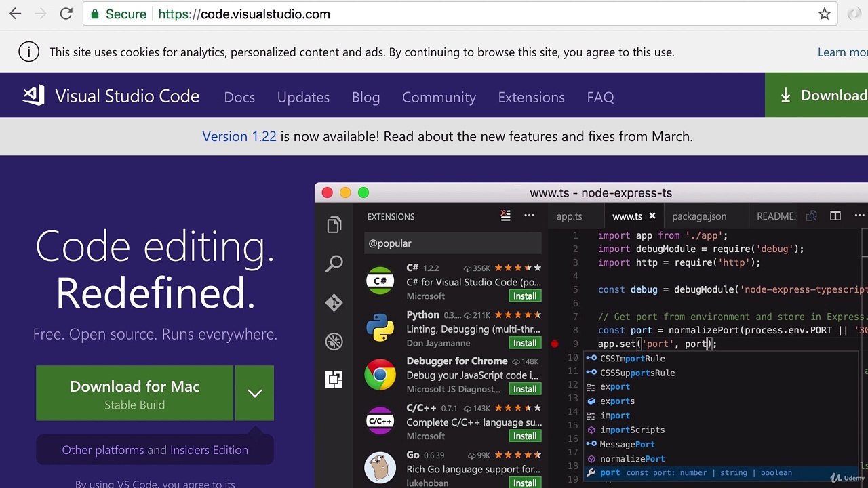The image size is (868, 488).
Task: Bookmark this page with the star icon
Action: coord(825,14)
